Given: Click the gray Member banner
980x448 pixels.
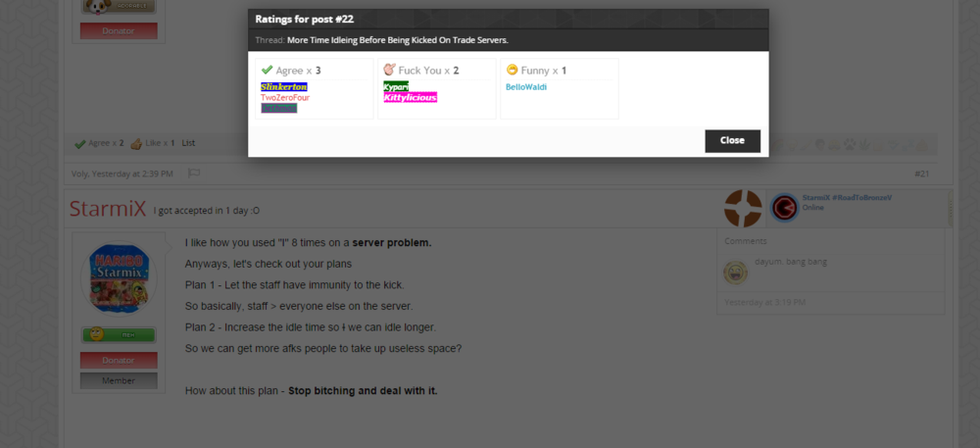Looking at the screenshot, I should pos(119,380).
